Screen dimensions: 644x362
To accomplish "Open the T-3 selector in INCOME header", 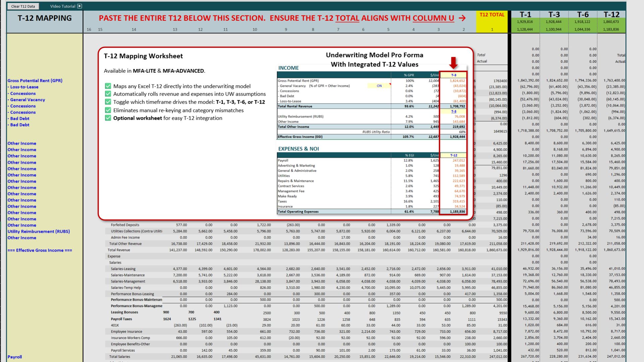I will [453, 75].
